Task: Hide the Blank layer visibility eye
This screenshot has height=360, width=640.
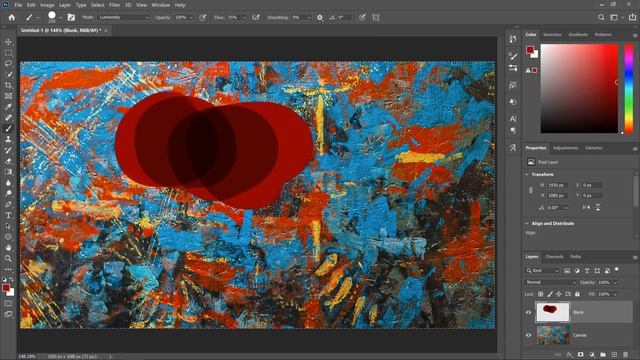Action: click(x=529, y=312)
